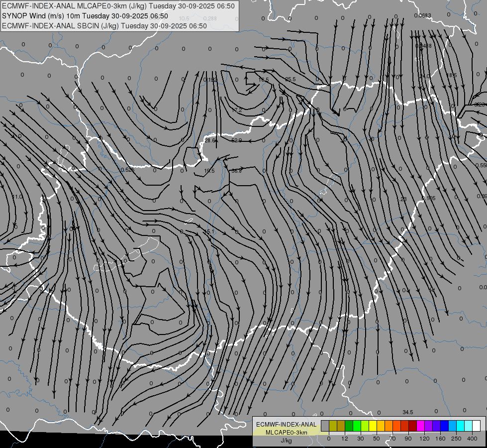Click the map value 0.192
The width and height of the screenshot is (487, 448).
210,80
